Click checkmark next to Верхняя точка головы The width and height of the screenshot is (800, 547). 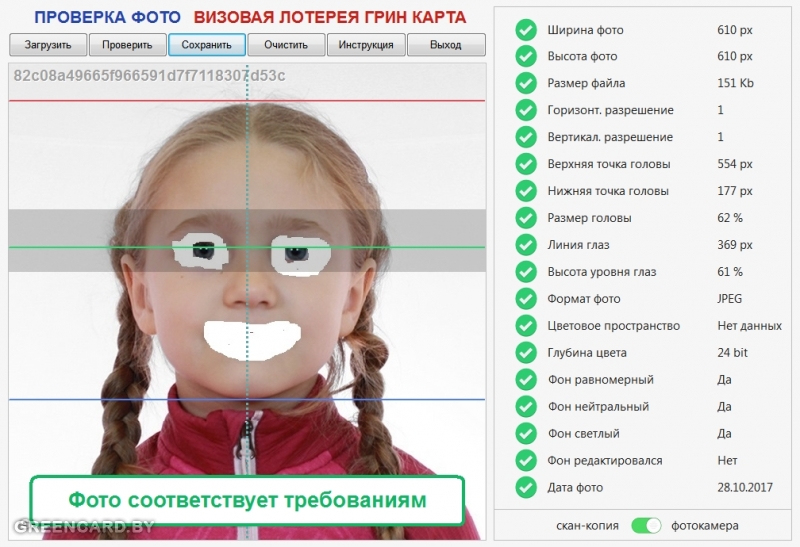(526, 164)
